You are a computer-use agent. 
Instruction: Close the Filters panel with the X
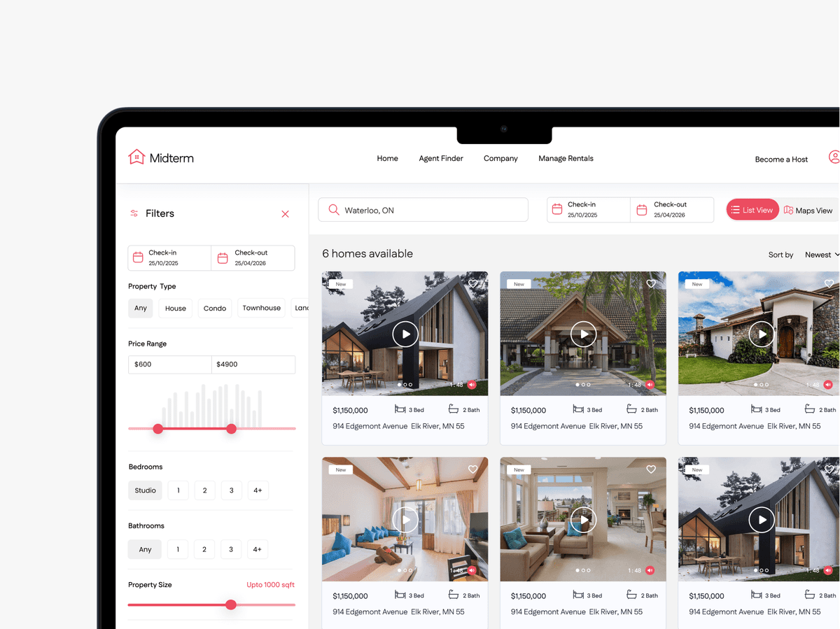tap(285, 214)
